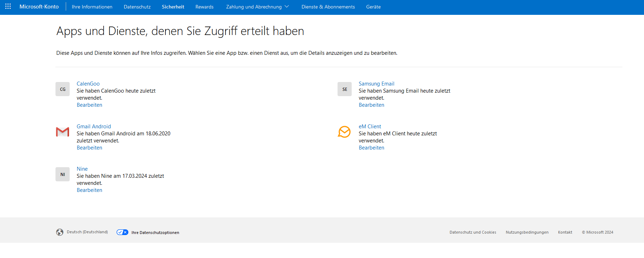Click the Samsung Email SE icon

[x=345, y=89]
